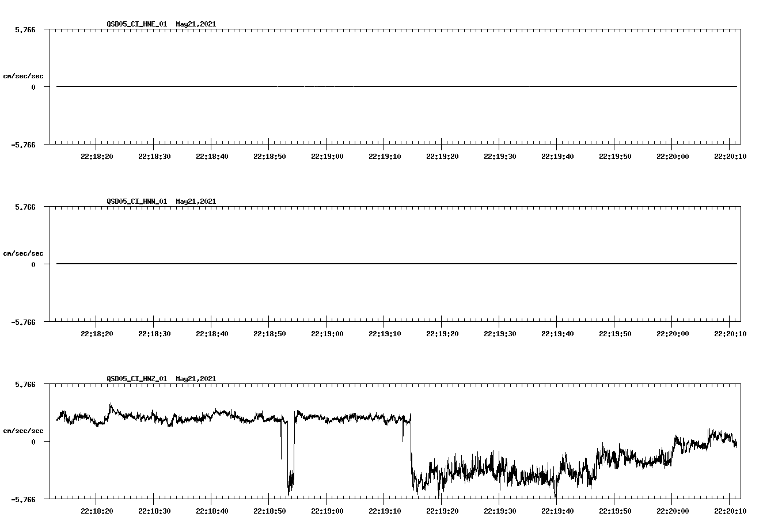The width and height of the screenshot is (782, 532).
Task: Click 22:19:40 time label under HNZ plot
Action: [x=557, y=511]
